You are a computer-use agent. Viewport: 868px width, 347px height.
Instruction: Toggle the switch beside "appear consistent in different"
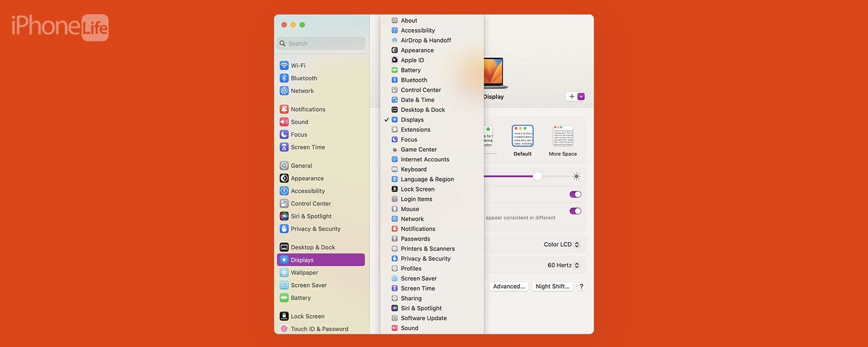click(575, 211)
